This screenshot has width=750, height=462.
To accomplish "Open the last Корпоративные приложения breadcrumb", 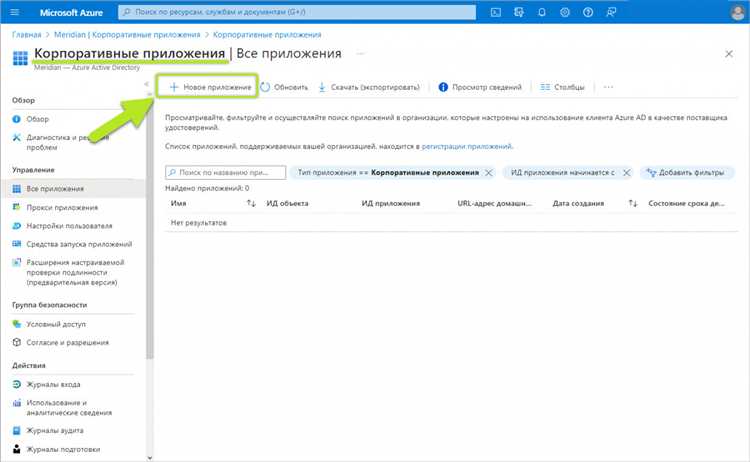I will pos(267,35).
